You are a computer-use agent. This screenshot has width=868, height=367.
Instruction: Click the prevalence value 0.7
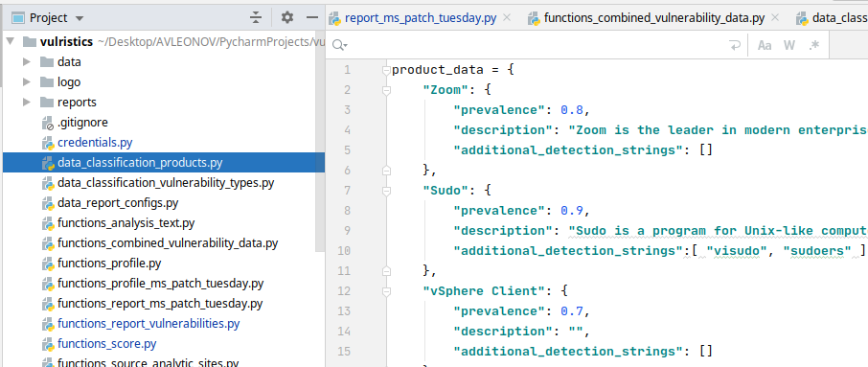tap(572, 311)
